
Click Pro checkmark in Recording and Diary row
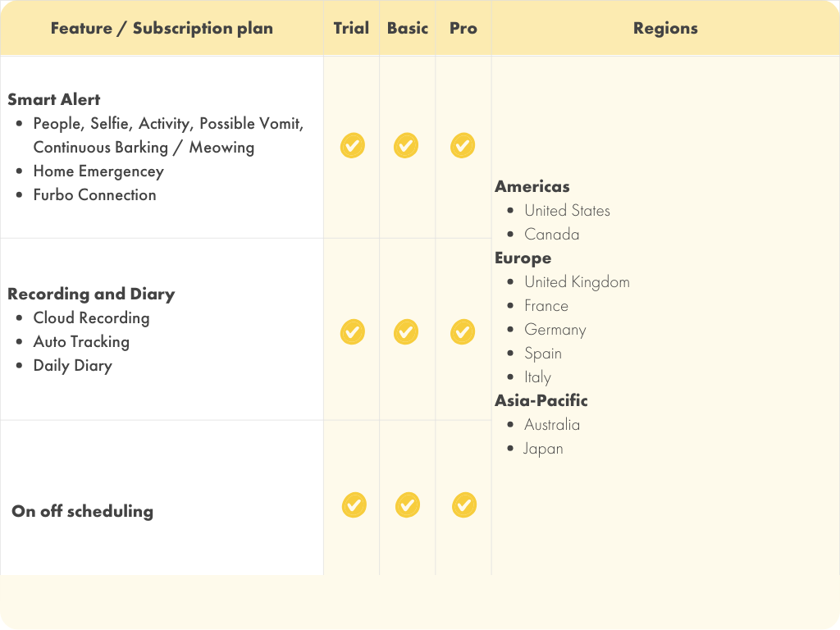click(x=463, y=331)
